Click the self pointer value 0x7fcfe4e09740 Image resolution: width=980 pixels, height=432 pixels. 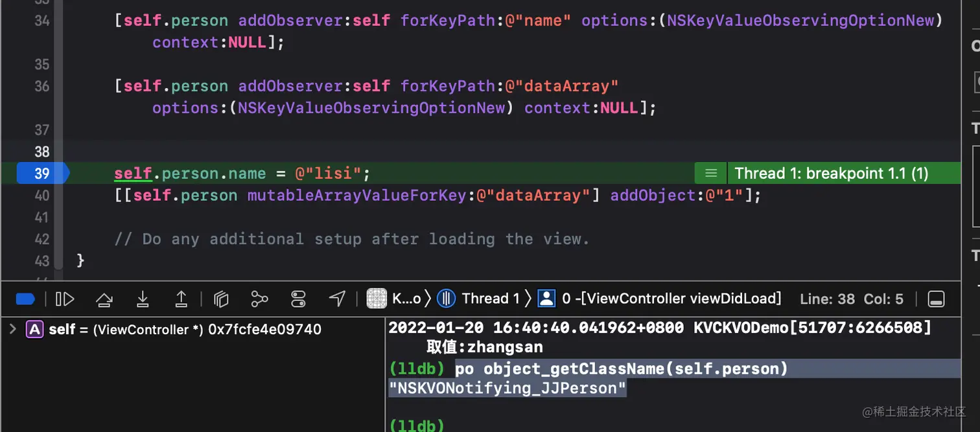tap(264, 329)
